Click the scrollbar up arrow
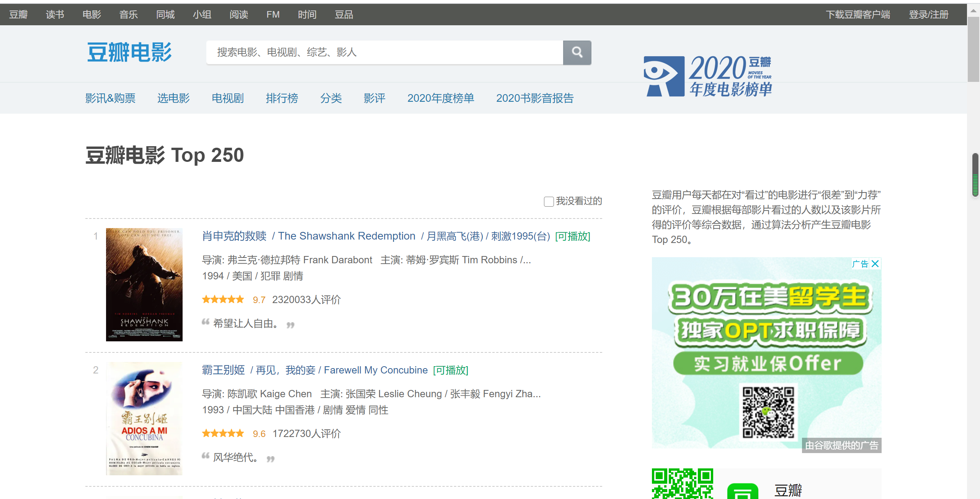 point(973,11)
